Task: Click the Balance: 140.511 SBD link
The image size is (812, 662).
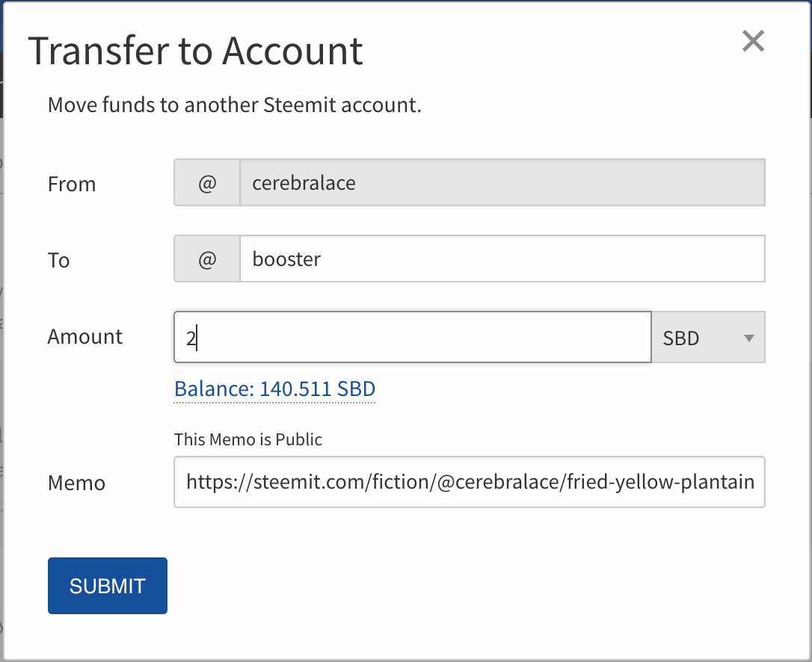Action: click(x=274, y=389)
